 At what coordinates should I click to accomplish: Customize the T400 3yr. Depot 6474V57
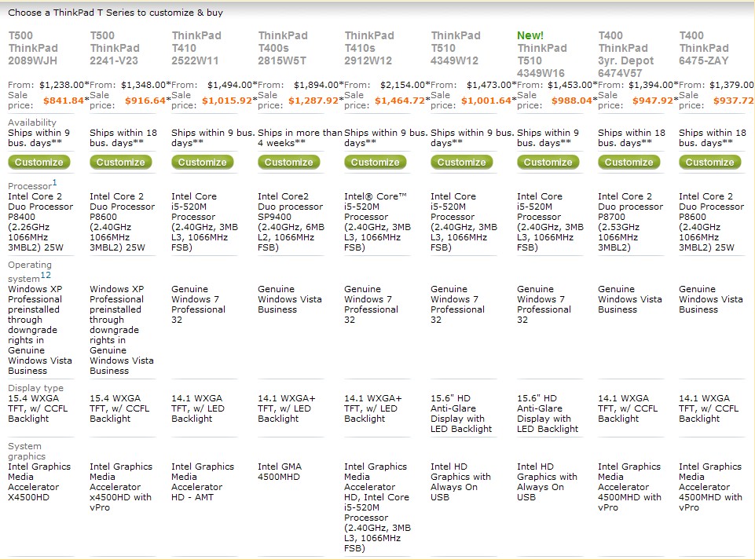[629, 163]
